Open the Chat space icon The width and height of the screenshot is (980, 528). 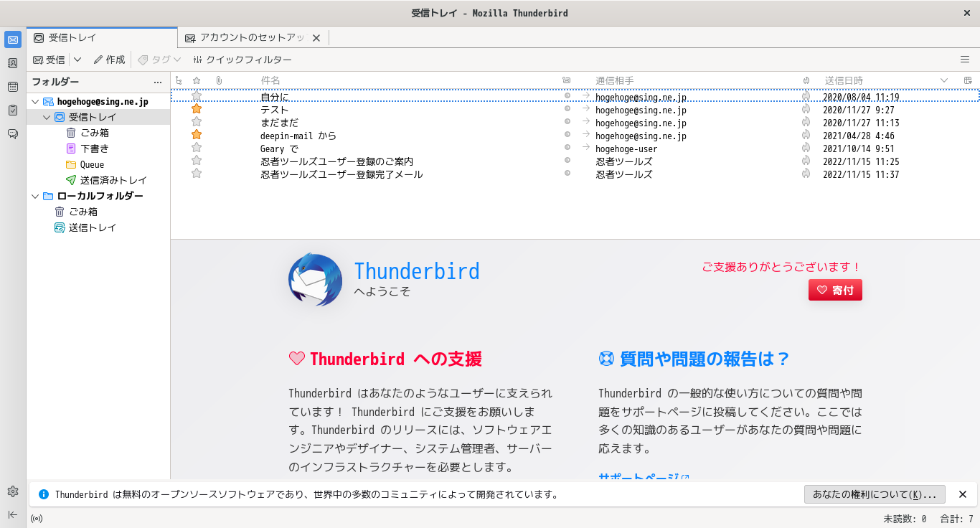[x=13, y=133]
